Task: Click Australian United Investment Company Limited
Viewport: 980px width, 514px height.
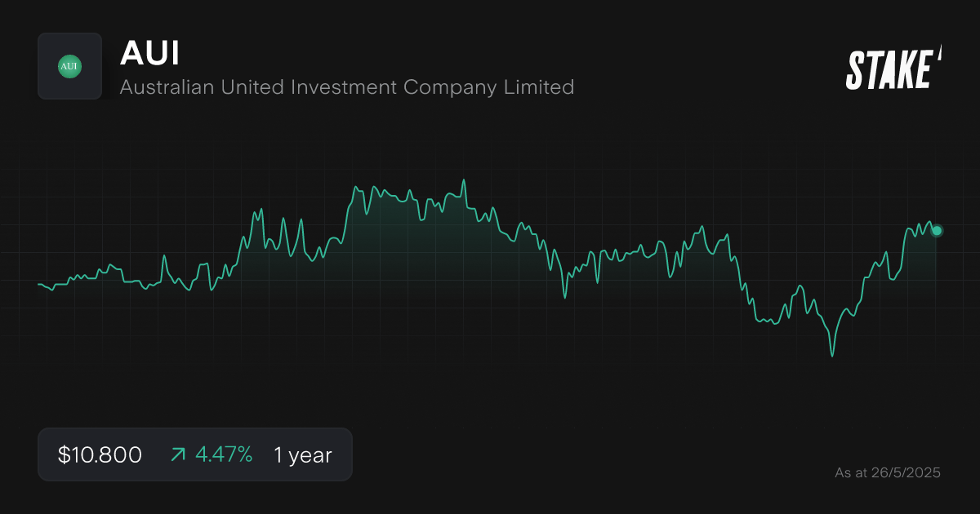Action: point(347,87)
